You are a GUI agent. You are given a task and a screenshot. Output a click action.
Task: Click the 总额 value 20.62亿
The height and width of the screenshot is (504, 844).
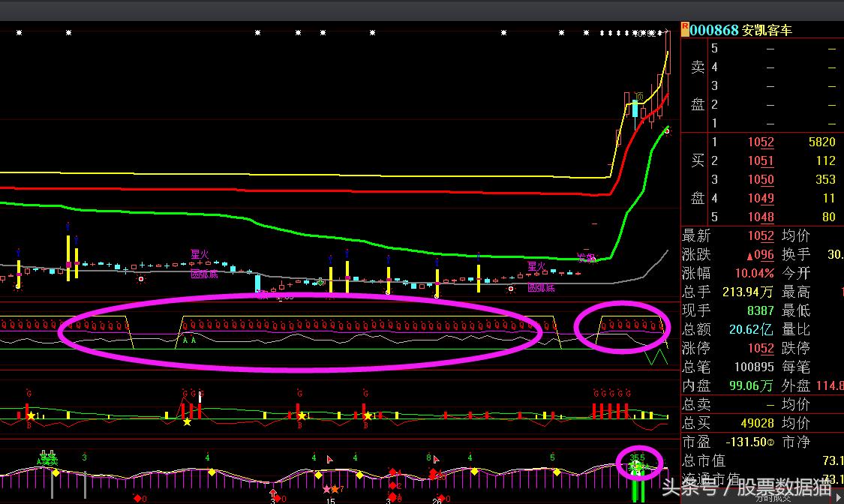click(752, 329)
